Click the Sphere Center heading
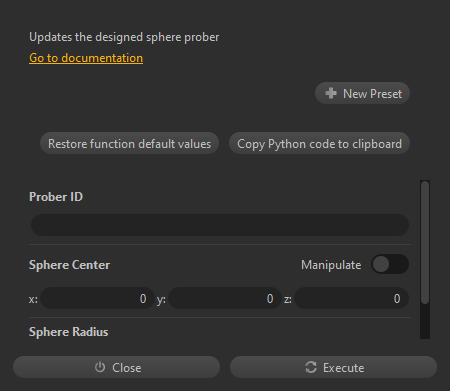This screenshot has height=391, width=450. (69, 265)
